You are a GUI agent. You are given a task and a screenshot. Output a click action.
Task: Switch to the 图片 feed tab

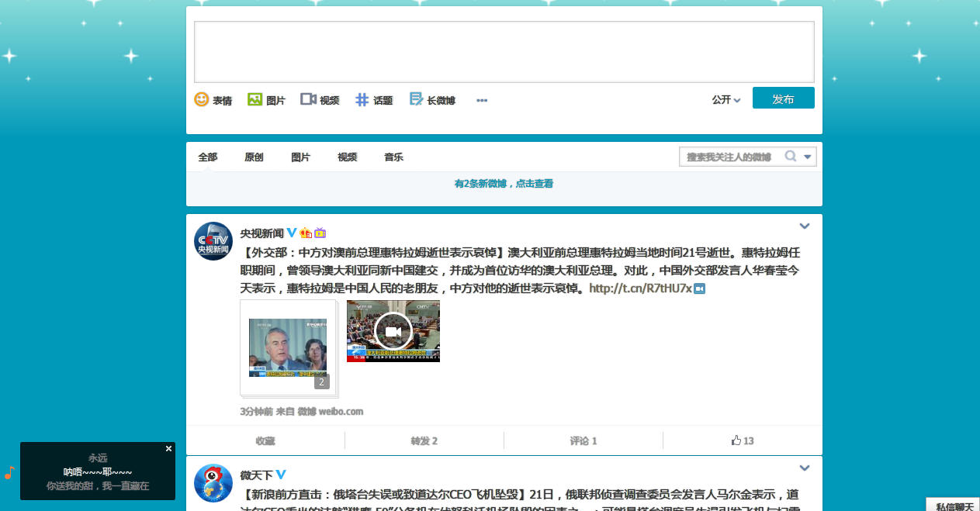pos(300,157)
